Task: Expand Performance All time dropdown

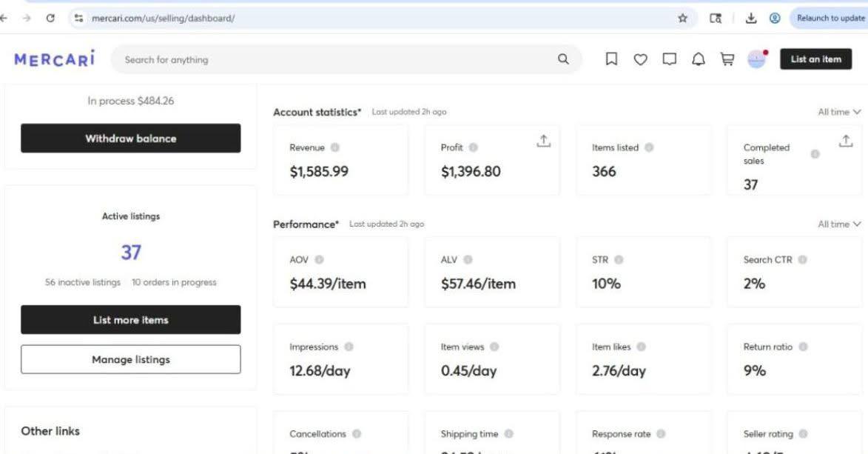Action: tap(839, 224)
